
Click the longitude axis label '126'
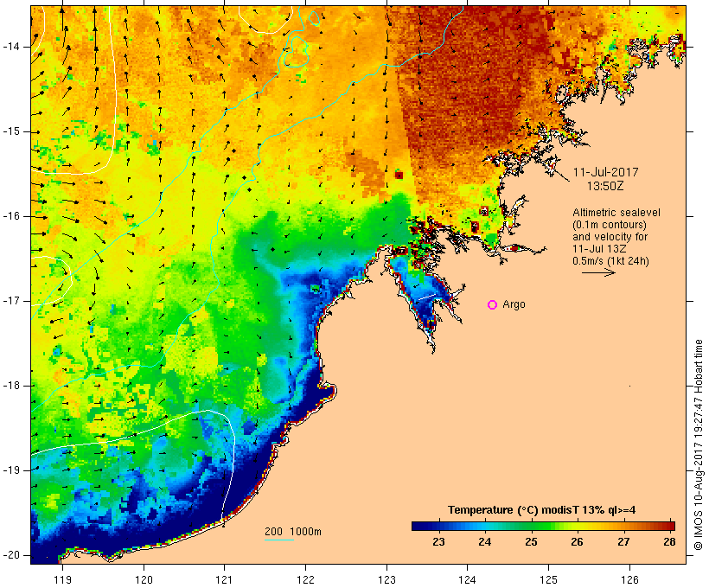pyautogui.click(x=629, y=579)
